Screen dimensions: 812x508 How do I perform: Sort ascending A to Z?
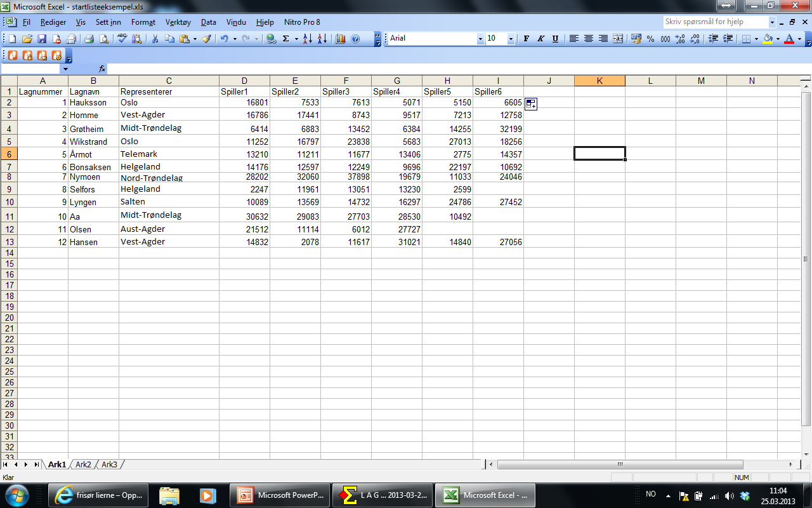pyautogui.click(x=308, y=39)
